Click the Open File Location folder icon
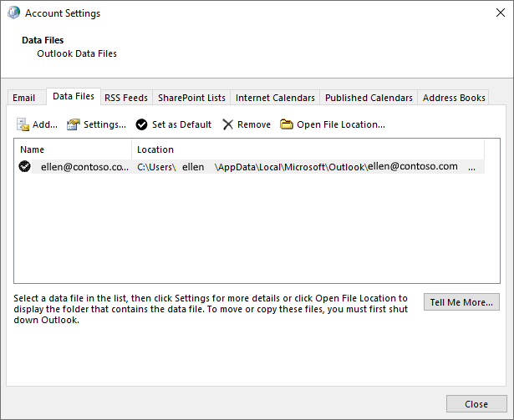This screenshot has width=514, height=420. click(286, 124)
